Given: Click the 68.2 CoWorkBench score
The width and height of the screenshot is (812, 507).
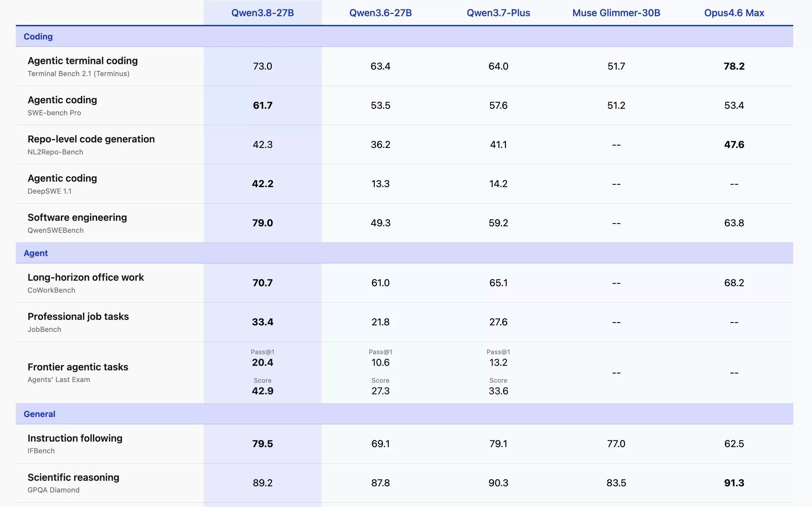Looking at the screenshot, I should pos(734,283).
